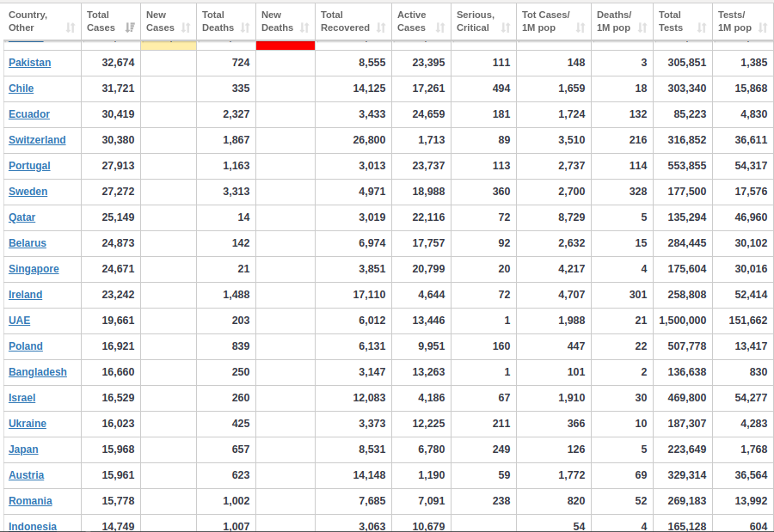
Task: Select Belarus tests per million 30,102
Action: click(x=751, y=243)
